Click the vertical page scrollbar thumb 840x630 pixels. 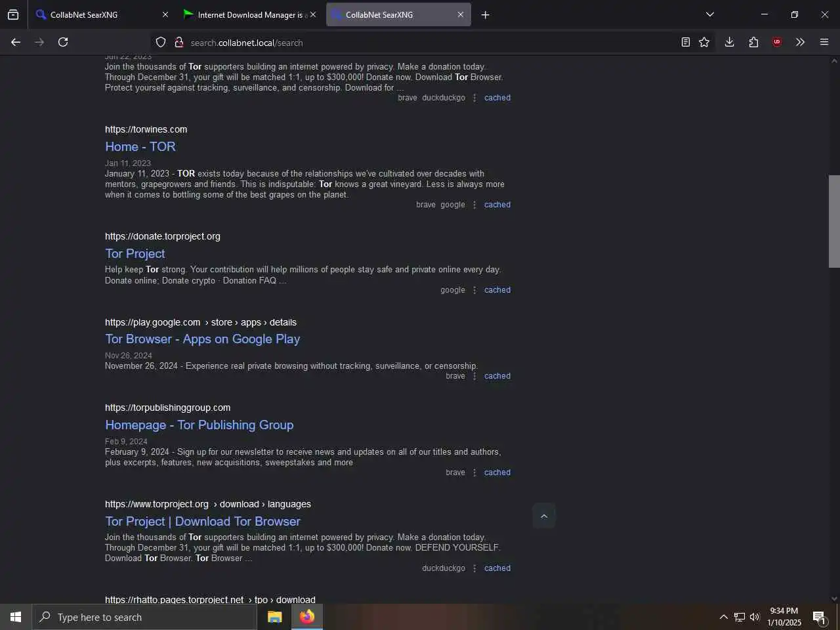[834, 221]
